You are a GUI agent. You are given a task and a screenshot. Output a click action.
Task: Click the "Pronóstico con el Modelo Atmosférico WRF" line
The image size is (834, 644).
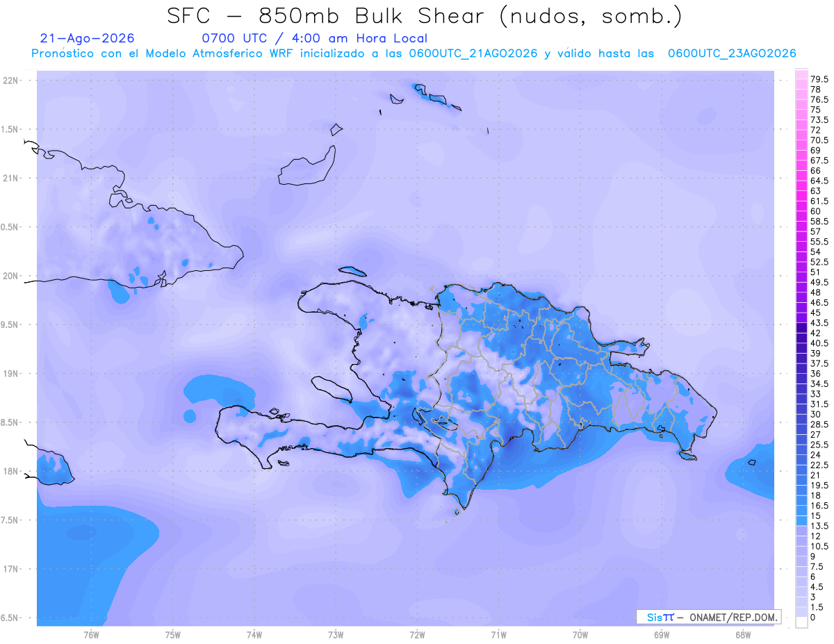click(414, 53)
